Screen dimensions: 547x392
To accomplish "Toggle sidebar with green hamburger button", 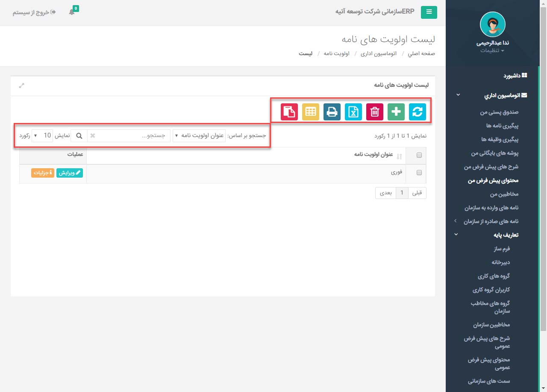I will pos(429,12).
